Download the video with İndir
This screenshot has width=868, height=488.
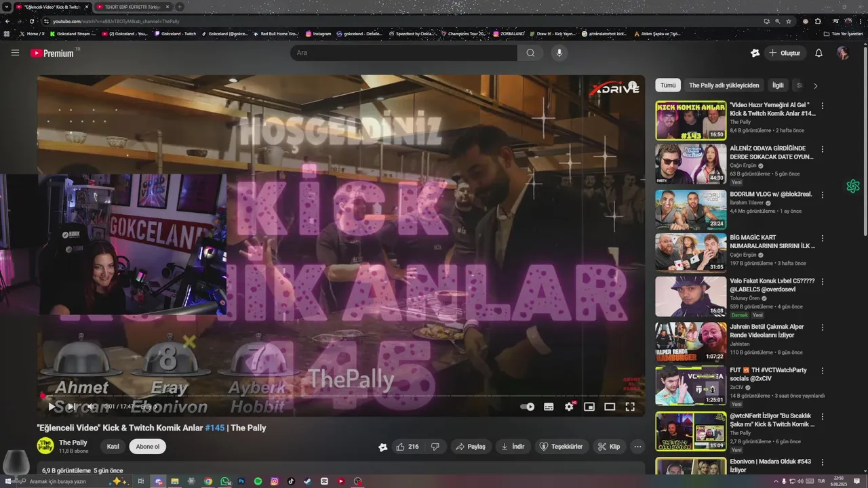point(513,447)
